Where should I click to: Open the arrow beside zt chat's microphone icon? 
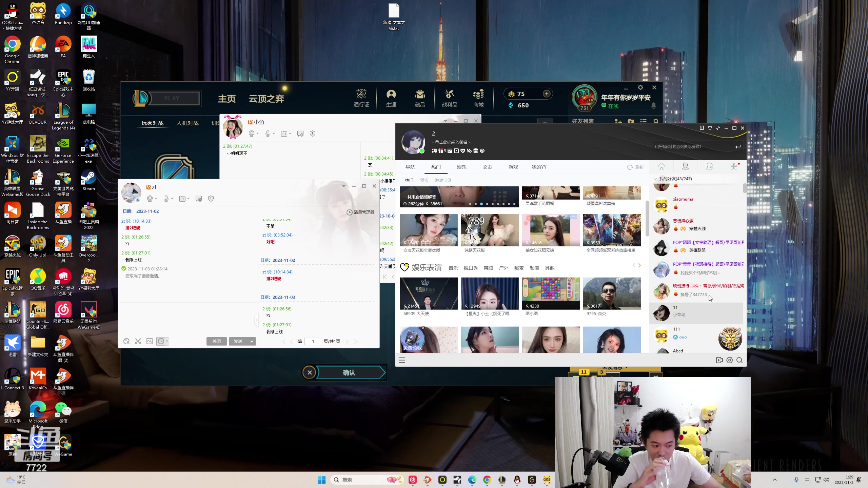pyautogui.click(x=172, y=199)
